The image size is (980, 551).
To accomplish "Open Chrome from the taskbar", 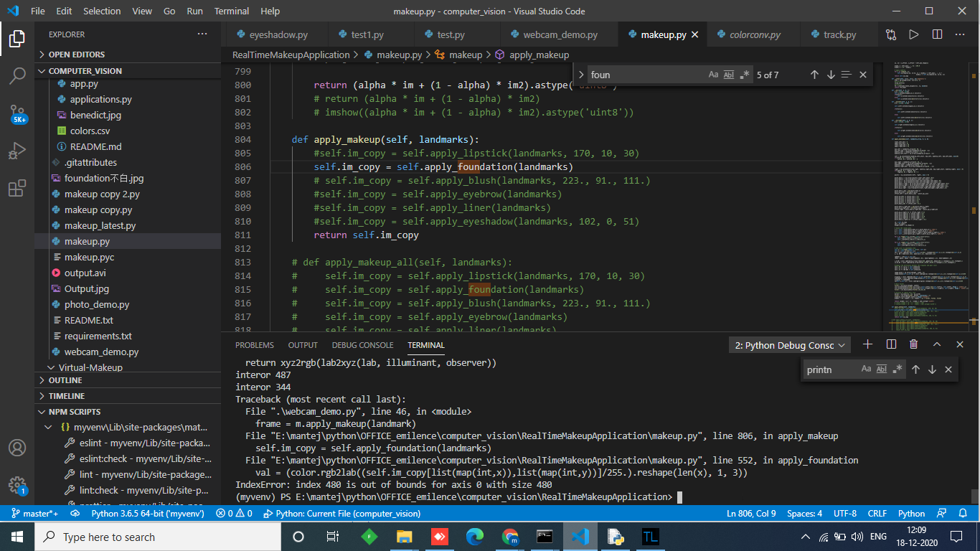I will click(x=510, y=537).
